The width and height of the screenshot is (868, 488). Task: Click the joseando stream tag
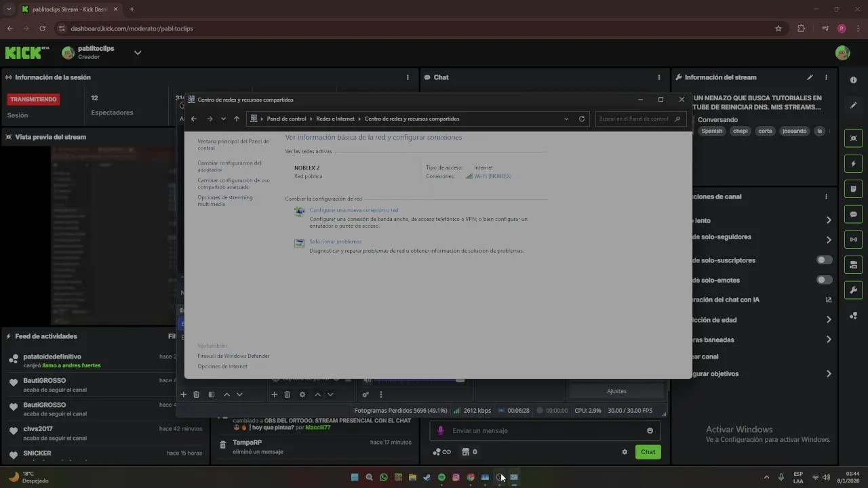pyautogui.click(x=794, y=131)
